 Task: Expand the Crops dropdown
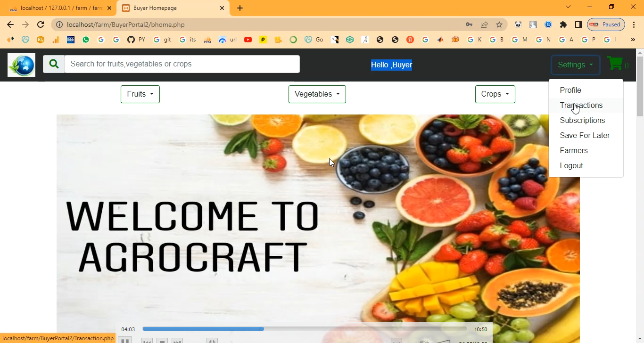point(495,94)
